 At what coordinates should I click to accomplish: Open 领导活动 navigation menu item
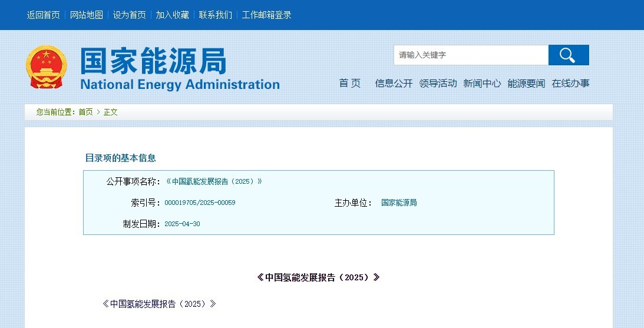point(438,84)
